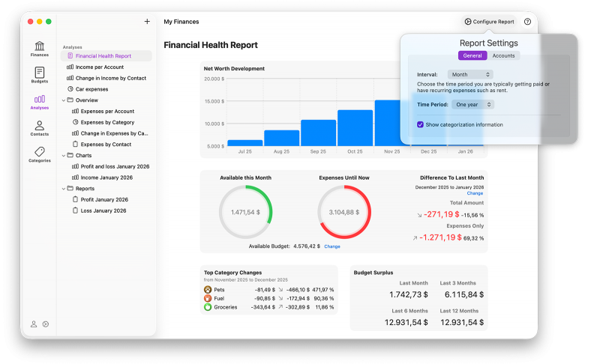Viewport: 600px width, 364px height.
Task: Collapse the Charts folder group
Action: 63,155
